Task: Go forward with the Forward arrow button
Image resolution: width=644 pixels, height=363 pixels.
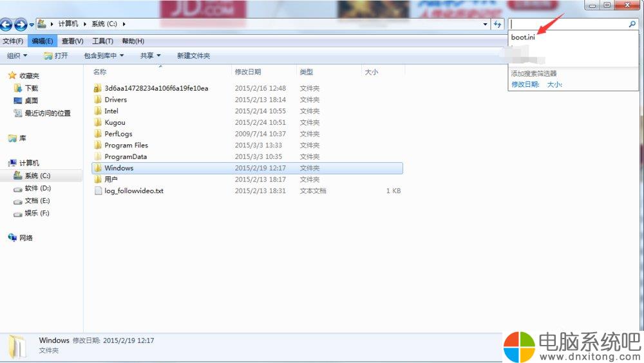Action: pos(21,24)
